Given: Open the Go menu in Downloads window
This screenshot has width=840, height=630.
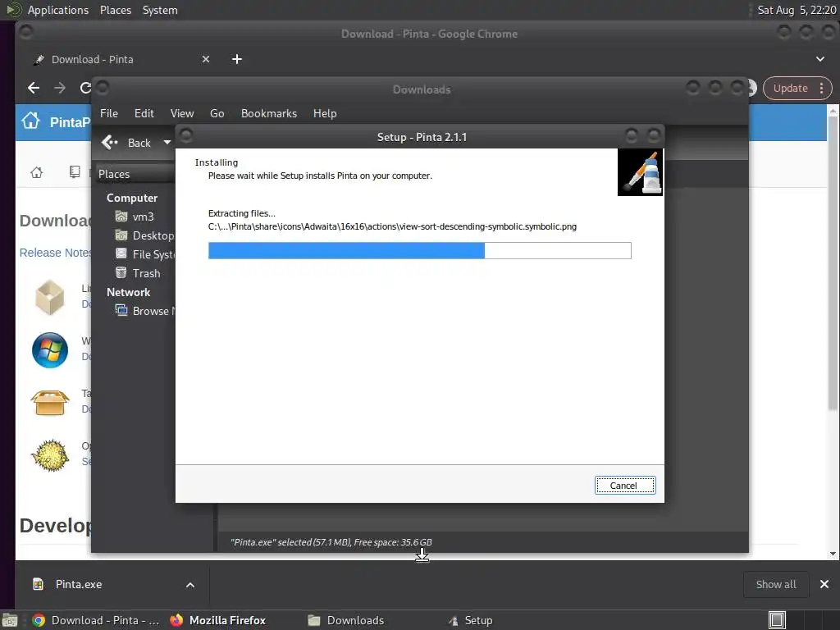Looking at the screenshot, I should tap(217, 113).
